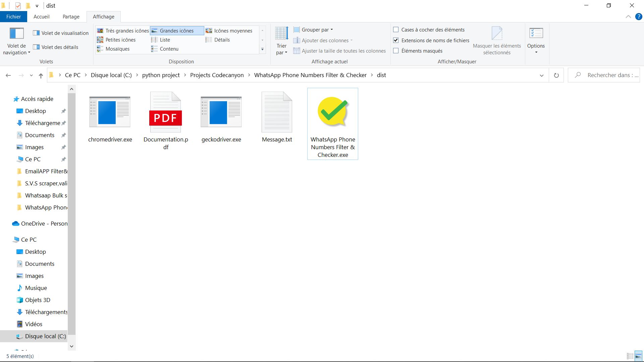This screenshot has height=362, width=644.
Task: Switch to details view in status bar
Action: (x=630, y=356)
